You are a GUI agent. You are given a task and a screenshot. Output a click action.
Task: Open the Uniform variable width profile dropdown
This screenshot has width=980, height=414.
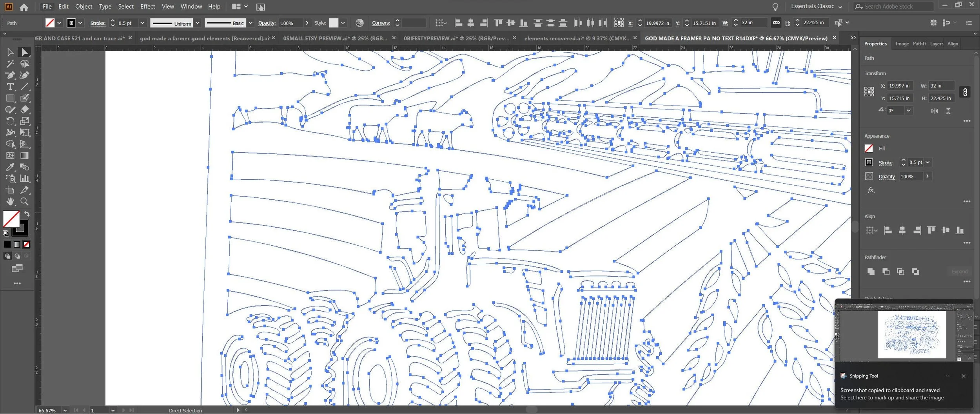[198, 23]
